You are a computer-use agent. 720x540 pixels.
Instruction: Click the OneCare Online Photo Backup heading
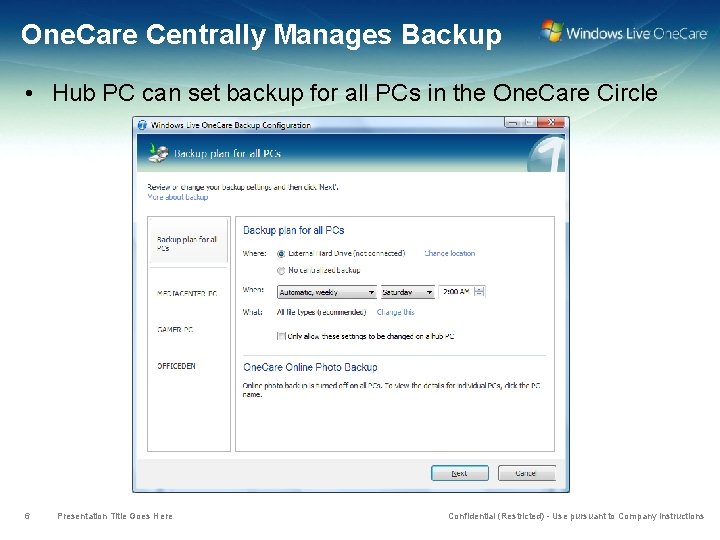pyautogui.click(x=310, y=367)
